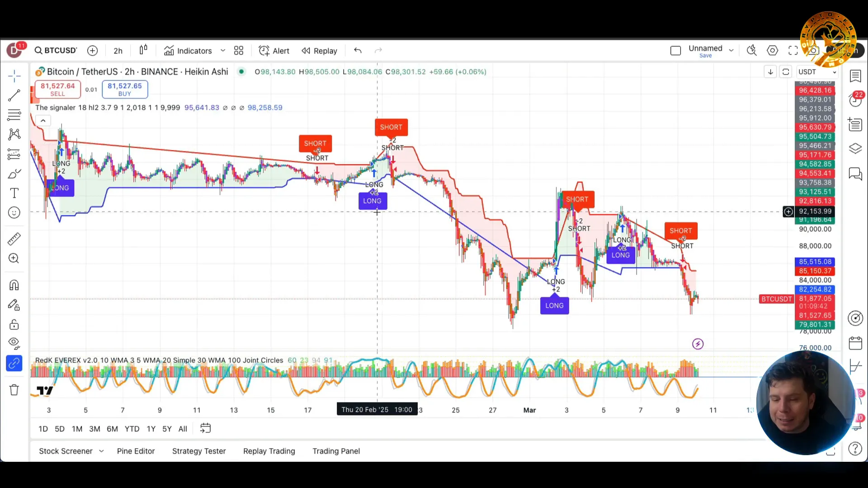Enter fullscreen mode
Image resolution: width=868 pixels, height=488 pixels.
click(793, 51)
